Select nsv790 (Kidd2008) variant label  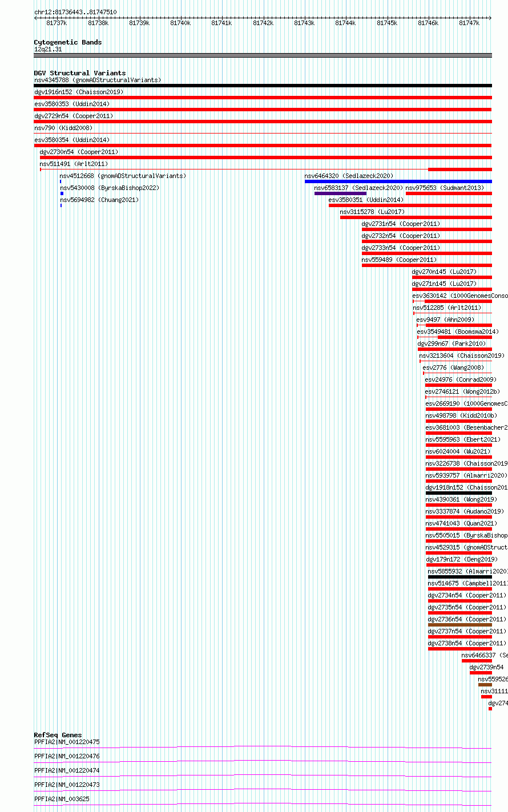click(63, 128)
